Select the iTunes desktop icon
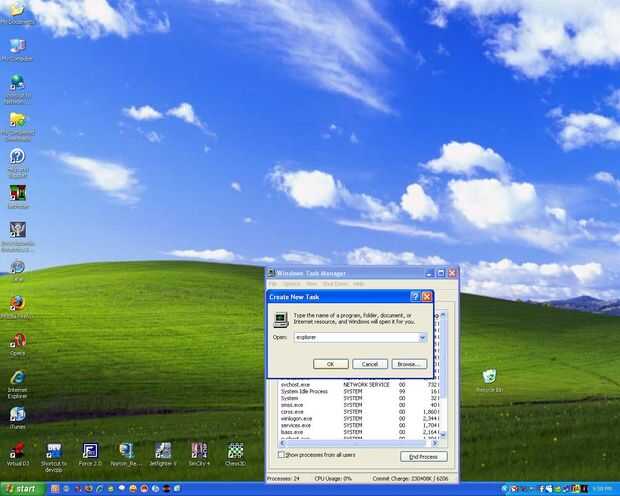This screenshot has width=620, height=496. click(17, 417)
